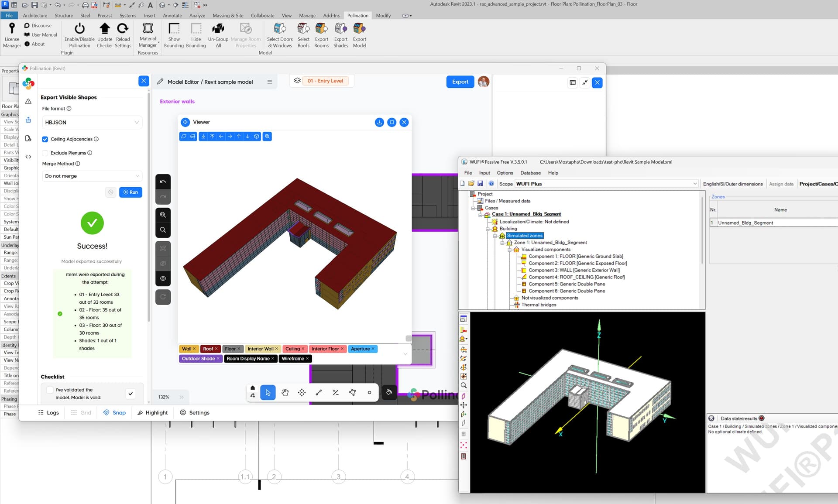Open the Do not merge dropdown
Screen dimensions: 838x504
(x=92, y=176)
